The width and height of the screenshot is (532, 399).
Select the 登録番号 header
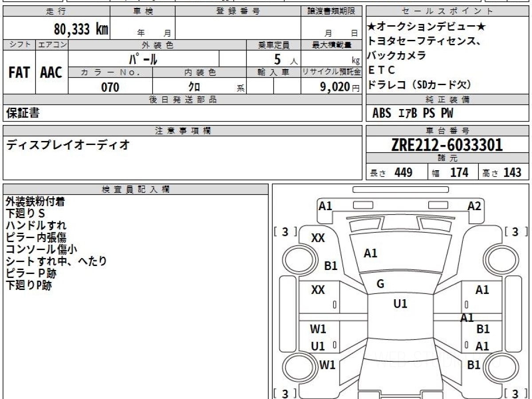(238, 12)
